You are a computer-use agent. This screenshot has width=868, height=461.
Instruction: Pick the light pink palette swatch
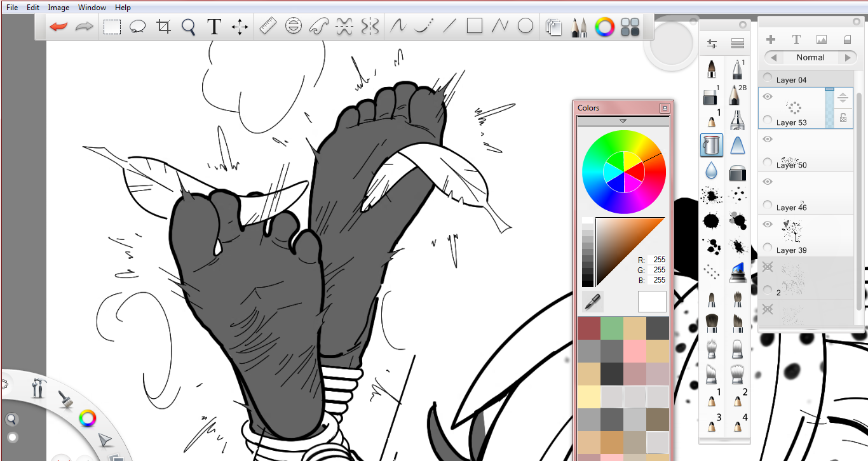coord(634,351)
